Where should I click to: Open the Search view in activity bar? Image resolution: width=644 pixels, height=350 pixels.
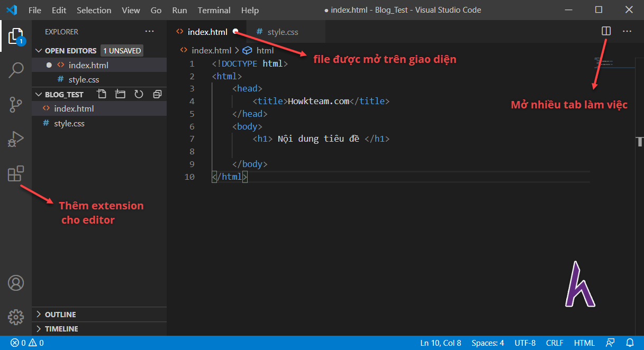(x=16, y=70)
